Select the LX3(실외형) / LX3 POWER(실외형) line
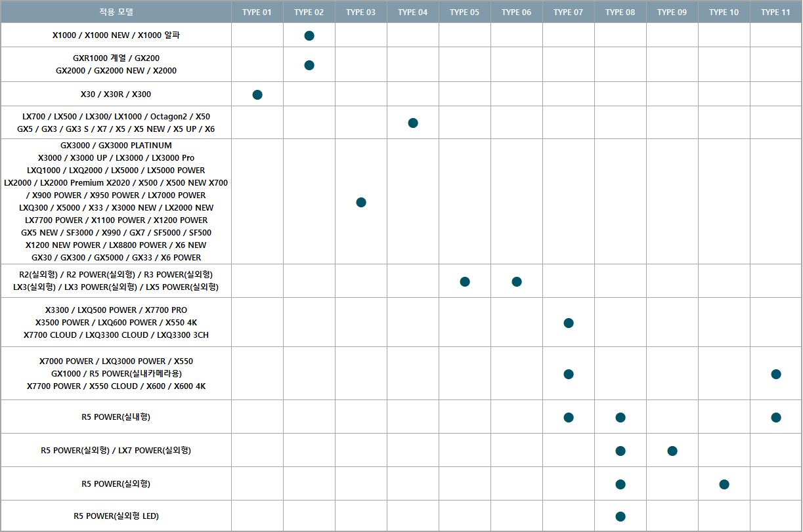This screenshot has width=803, height=532. point(116,287)
